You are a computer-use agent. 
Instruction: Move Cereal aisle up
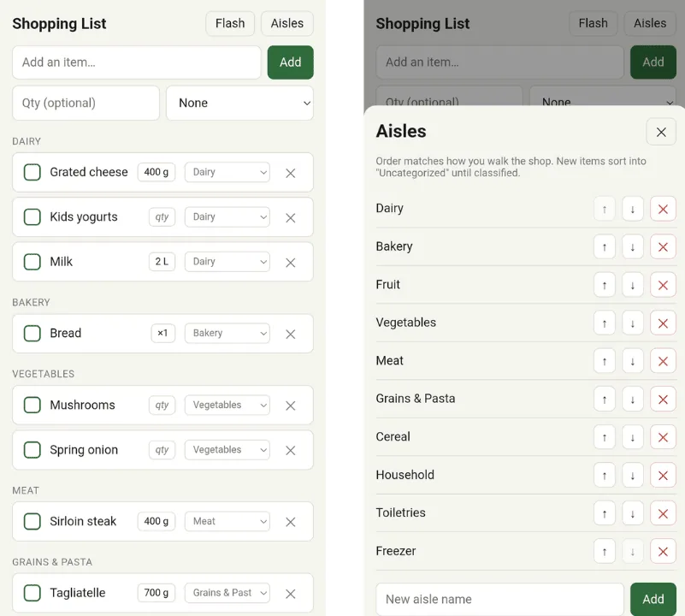tap(604, 437)
